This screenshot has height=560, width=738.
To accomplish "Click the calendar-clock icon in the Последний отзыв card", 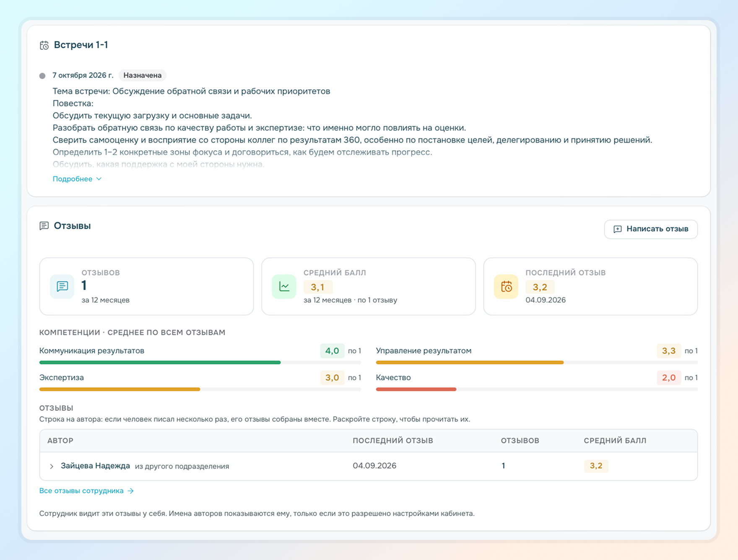I will [x=506, y=286].
